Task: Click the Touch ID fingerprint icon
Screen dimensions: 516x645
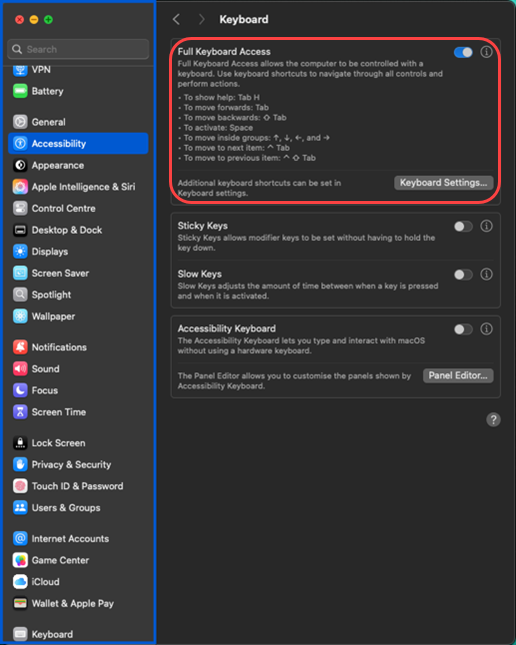Action: 20,486
